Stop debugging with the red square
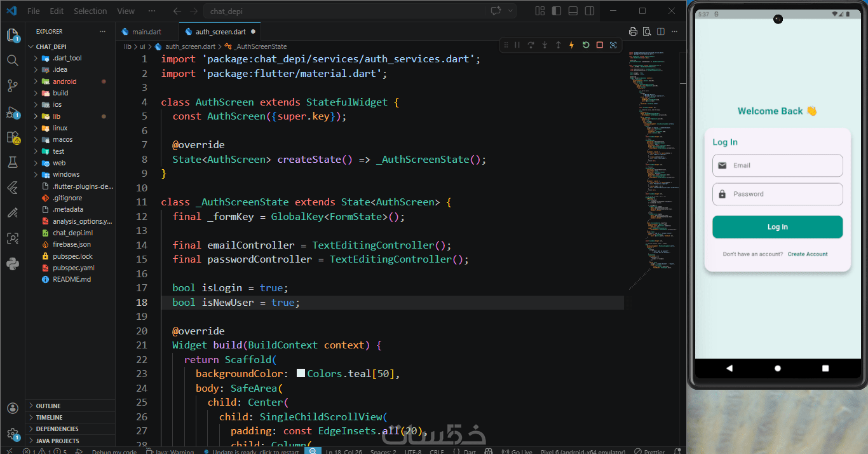The height and width of the screenshot is (454, 868). click(x=599, y=45)
